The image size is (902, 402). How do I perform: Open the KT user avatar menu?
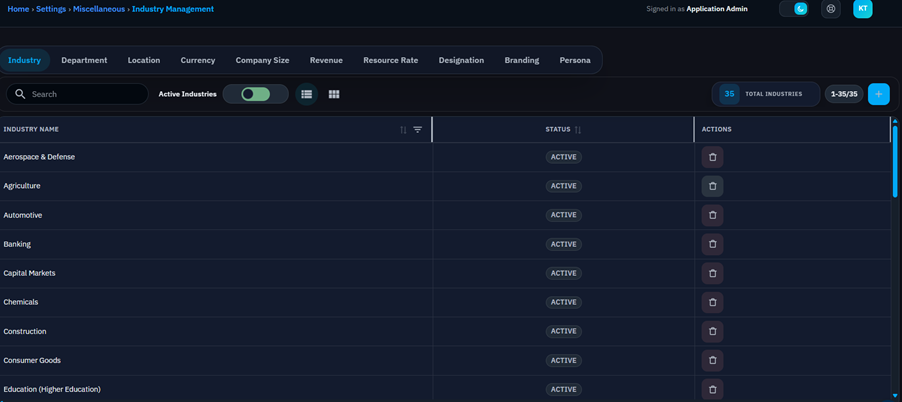(x=862, y=9)
